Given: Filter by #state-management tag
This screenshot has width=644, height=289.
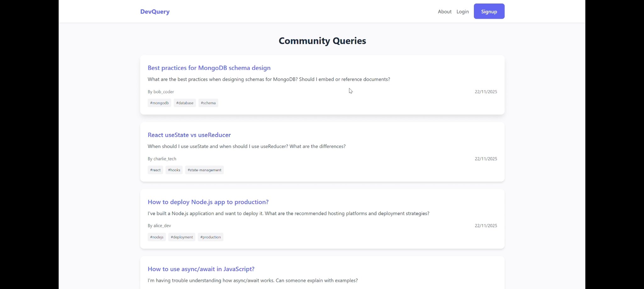Looking at the screenshot, I should click(x=204, y=170).
